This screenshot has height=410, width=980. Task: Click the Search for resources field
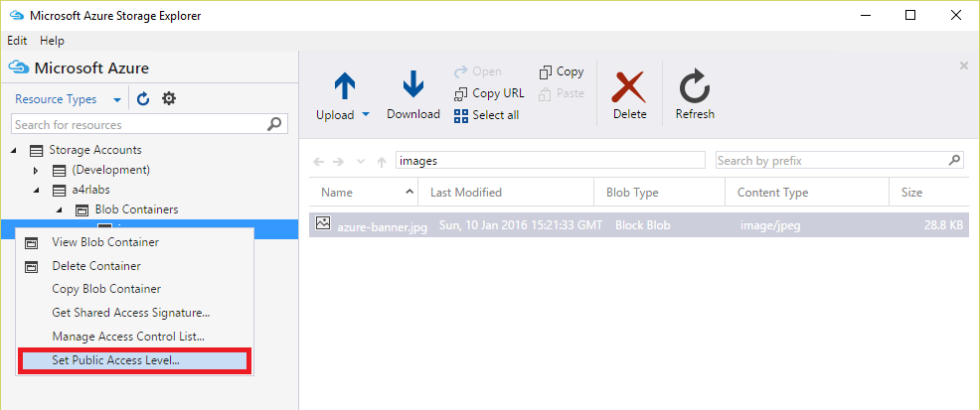pos(139,125)
